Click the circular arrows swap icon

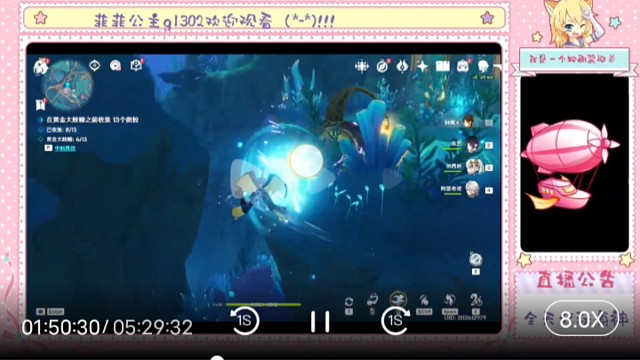coord(349,302)
